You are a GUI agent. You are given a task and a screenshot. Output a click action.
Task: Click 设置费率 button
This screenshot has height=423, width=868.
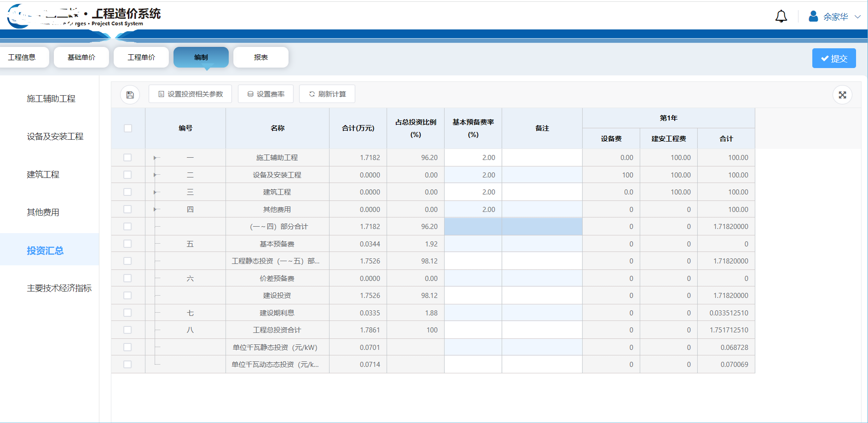pyautogui.click(x=266, y=94)
